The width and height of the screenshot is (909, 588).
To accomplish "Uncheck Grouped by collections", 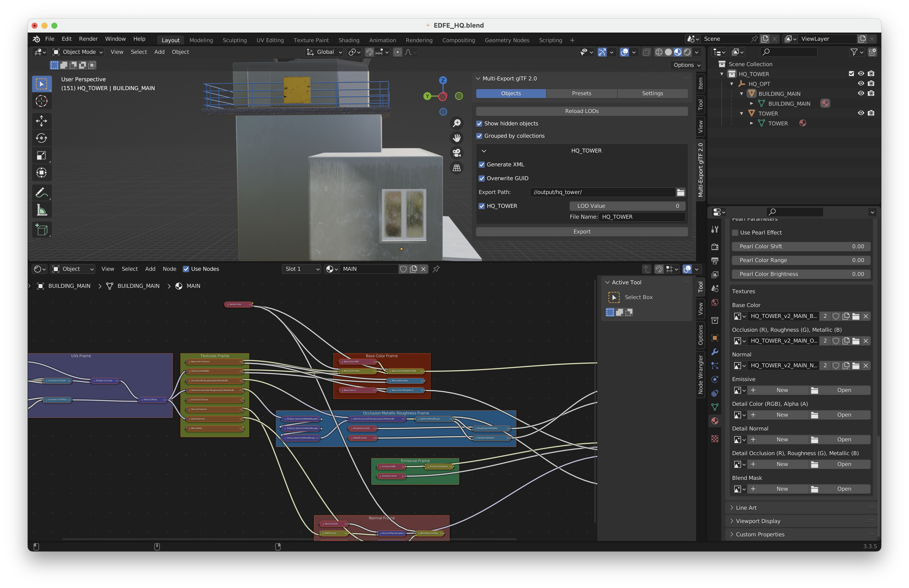I will 479,136.
